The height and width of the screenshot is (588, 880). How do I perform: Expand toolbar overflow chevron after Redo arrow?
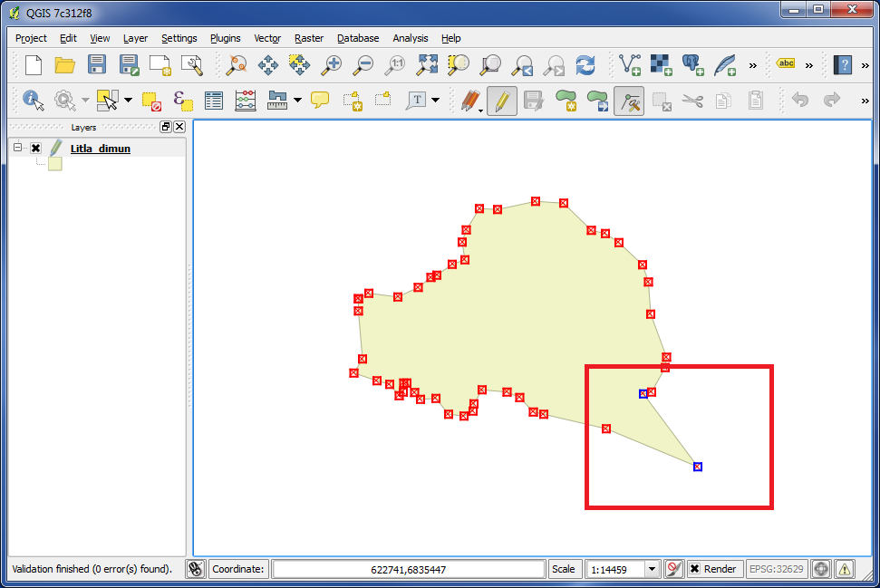point(865,101)
